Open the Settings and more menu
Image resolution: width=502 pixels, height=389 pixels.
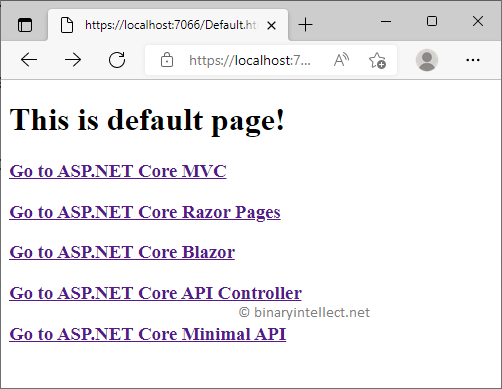click(473, 60)
